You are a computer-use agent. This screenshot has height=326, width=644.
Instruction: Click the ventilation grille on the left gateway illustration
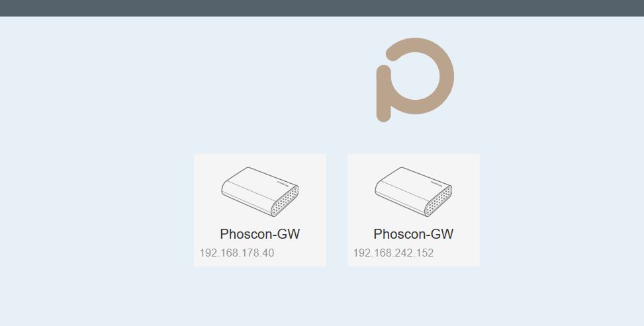[285, 201]
